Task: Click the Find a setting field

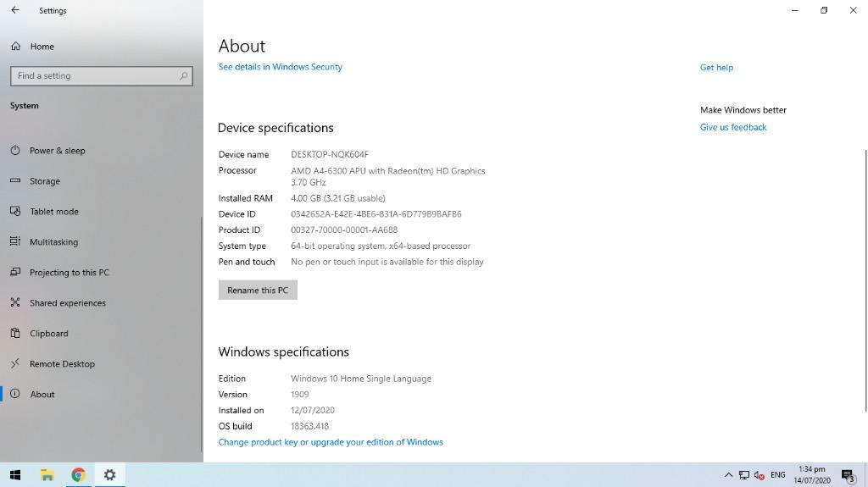Action: [93, 76]
